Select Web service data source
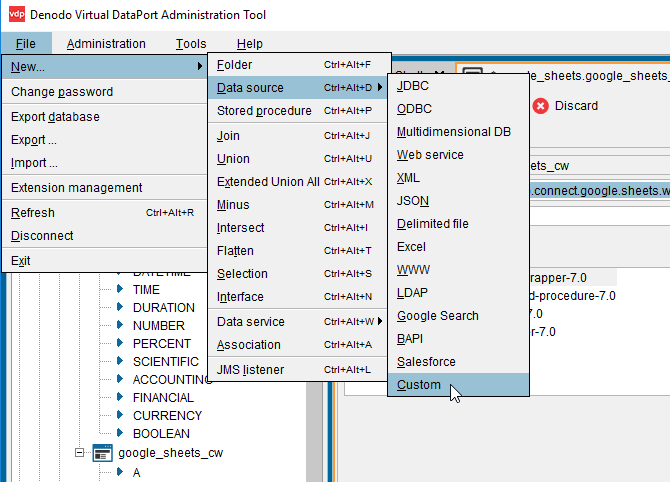This screenshot has width=670, height=482. coord(458,155)
